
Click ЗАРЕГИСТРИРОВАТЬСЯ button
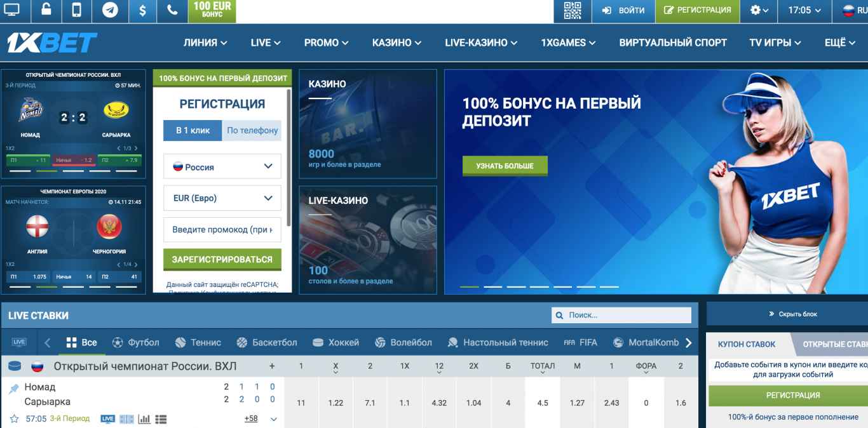pos(222,259)
